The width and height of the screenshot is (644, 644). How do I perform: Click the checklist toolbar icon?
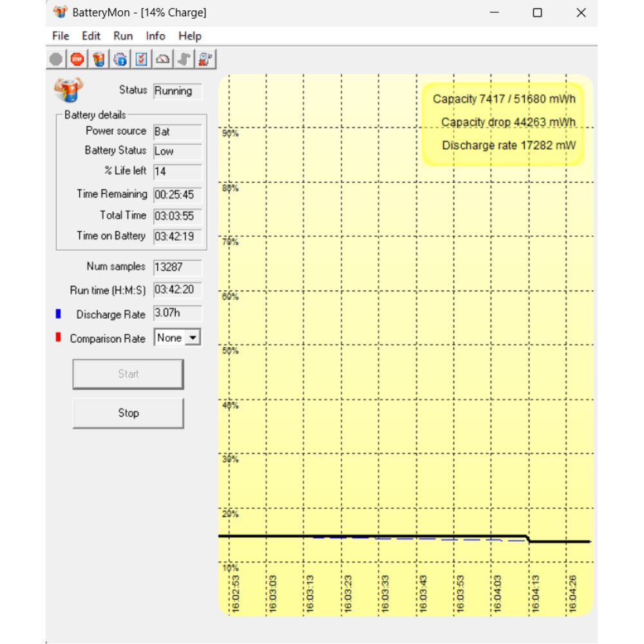click(141, 60)
